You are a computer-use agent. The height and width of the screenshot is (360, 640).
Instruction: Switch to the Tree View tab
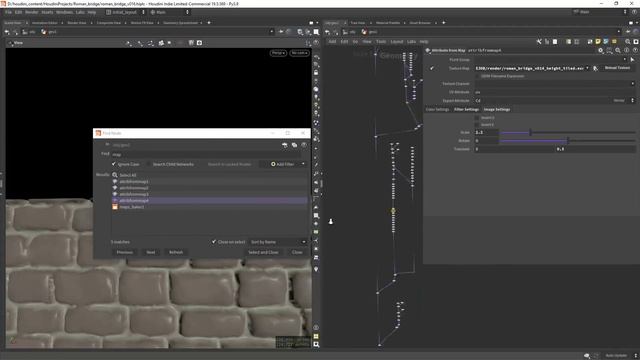point(358,23)
